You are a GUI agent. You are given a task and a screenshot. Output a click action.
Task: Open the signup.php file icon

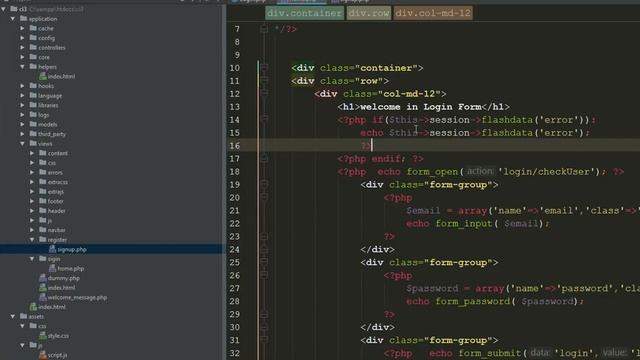(52, 249)
